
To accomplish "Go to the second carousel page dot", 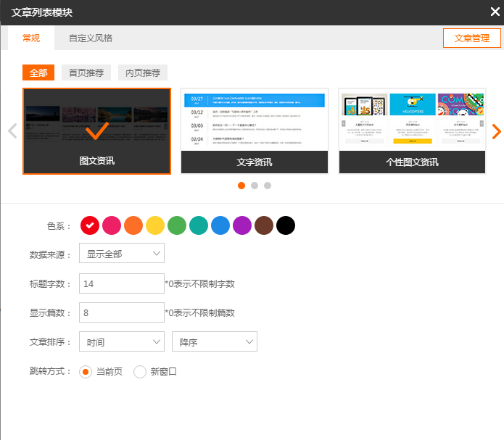I will [255, 186].
